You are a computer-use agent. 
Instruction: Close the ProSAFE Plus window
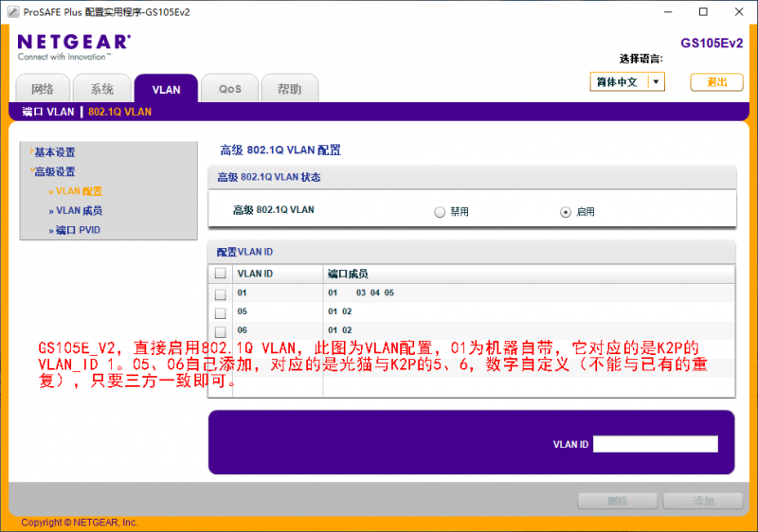coord(739,12)
